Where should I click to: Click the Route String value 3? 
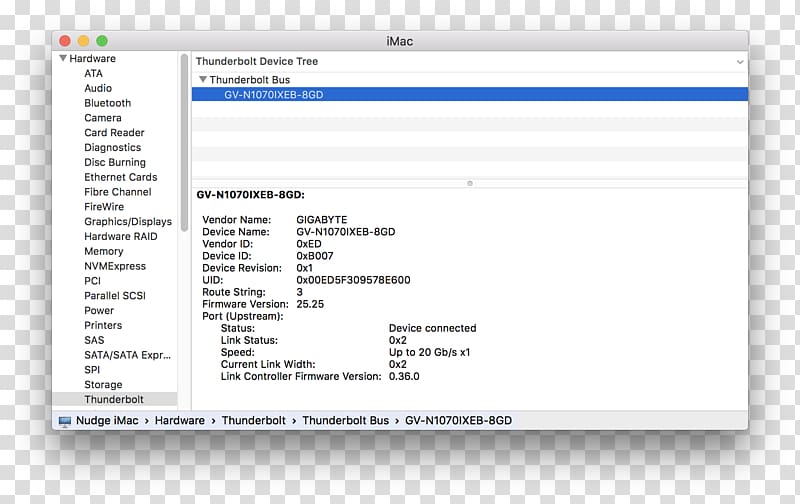[299, 292]
